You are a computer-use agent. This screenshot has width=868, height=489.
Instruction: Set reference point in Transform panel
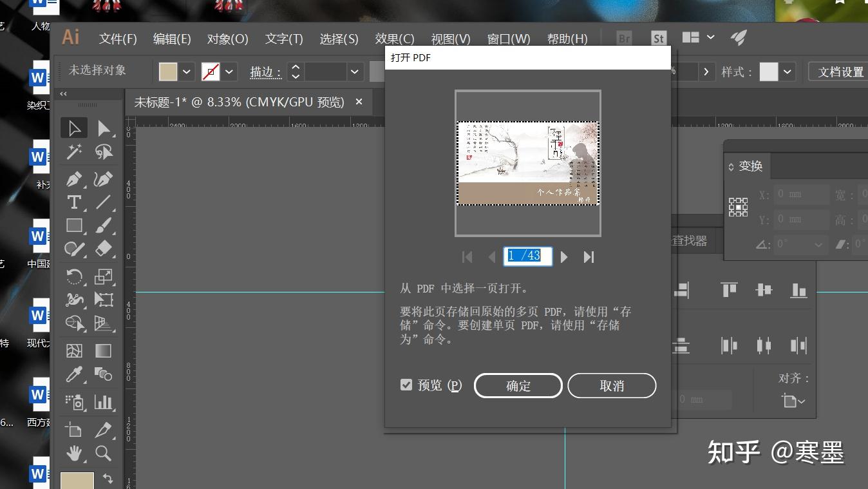point(738,207)
